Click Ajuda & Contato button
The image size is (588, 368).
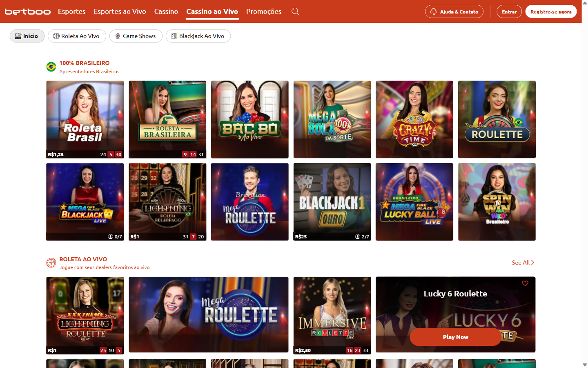(x=454, y=11)
